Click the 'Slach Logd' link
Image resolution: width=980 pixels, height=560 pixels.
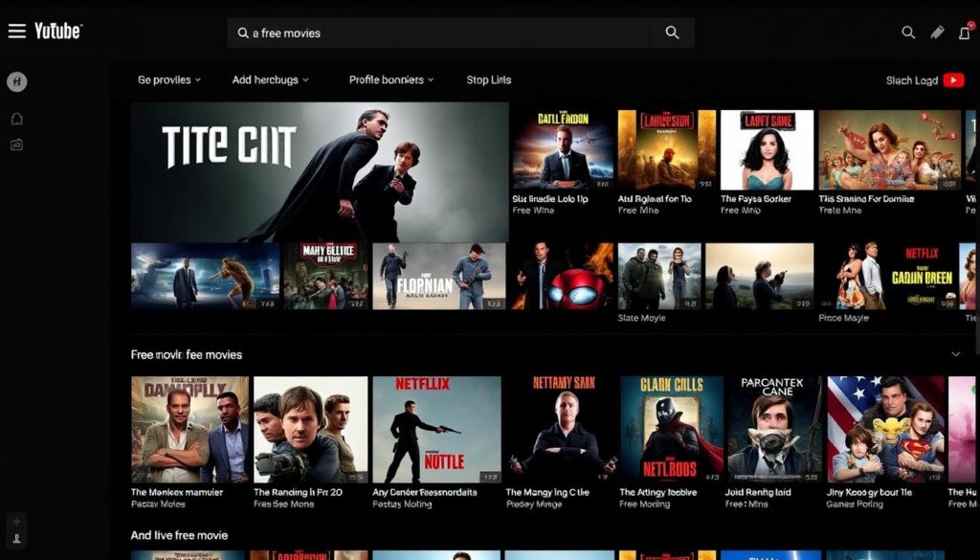point(912,80)
